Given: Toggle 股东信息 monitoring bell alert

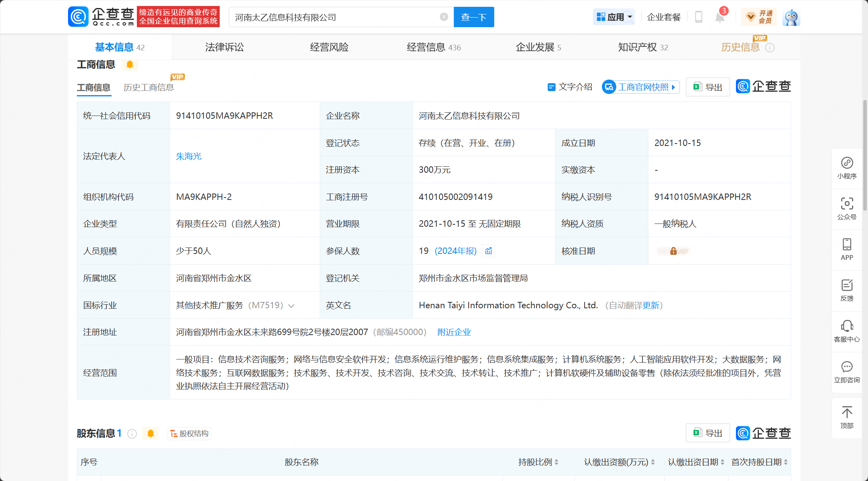Looking at the screenshot, I should (150, 433).
